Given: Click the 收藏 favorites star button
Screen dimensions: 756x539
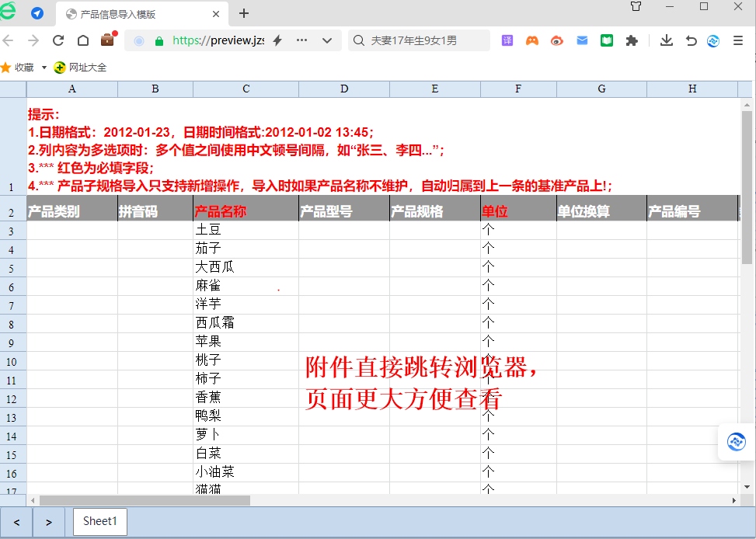Looking at the screenshot, I should pos(17,68).
